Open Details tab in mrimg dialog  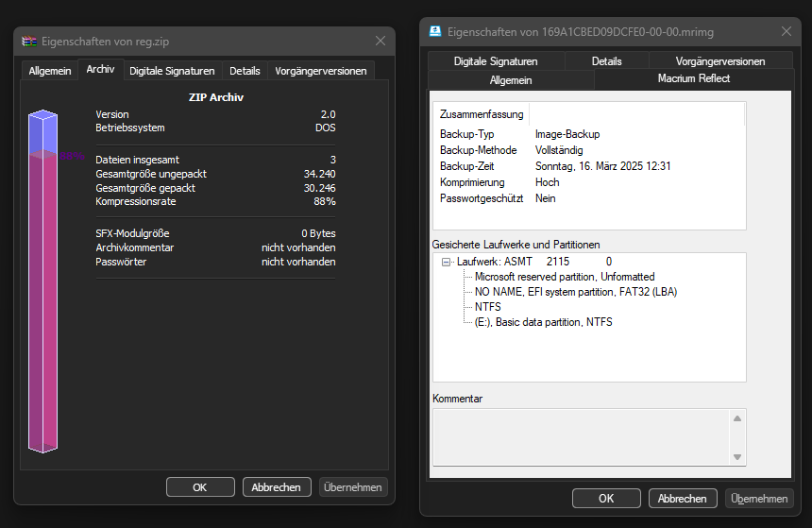point(606,61)
